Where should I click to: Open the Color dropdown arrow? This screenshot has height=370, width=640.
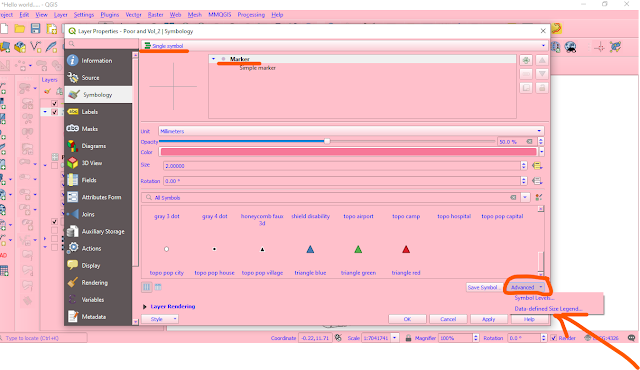542,152
